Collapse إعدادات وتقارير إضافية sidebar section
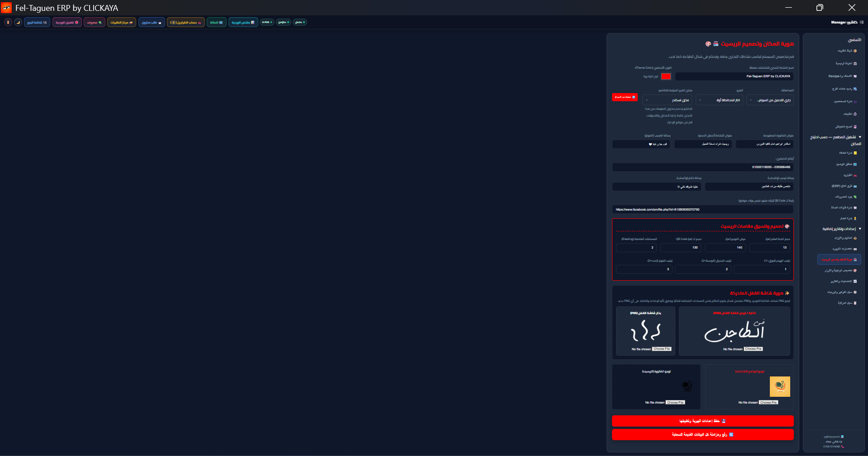 click(842, 229)
